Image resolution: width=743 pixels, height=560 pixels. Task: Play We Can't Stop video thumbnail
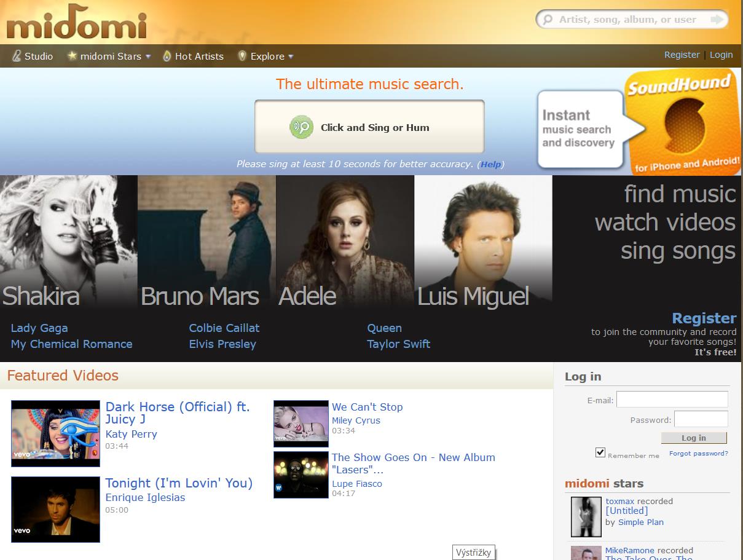click(x=301, y=424)
